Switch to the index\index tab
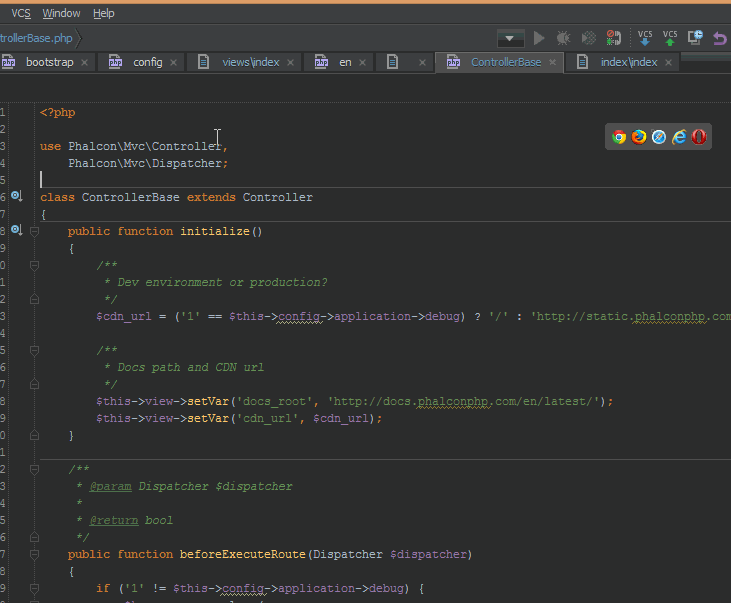Image resolution: width=731 pixels, height=603 pixels. pyautogui.click(x=629, y=62)
